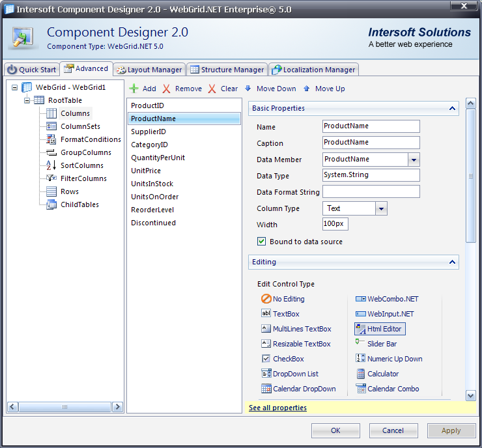
Task: Open the ColumnSets tree node
Action: pos(80,126)
